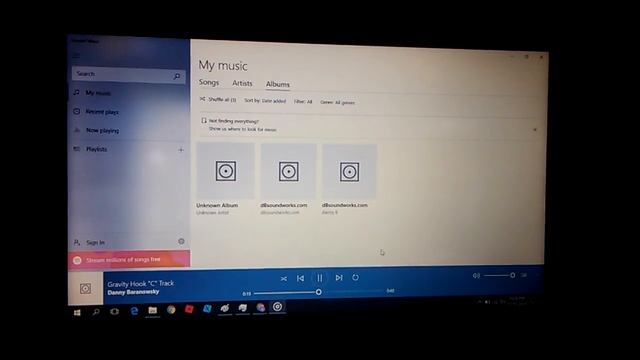Open the Unknown Album thumbnail
The width and height of the screenshot is (640, 360).
(225, 171)
